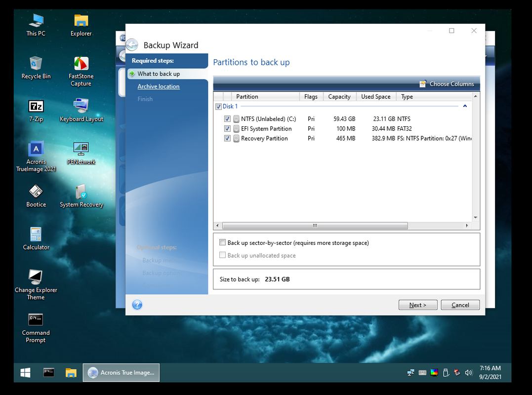The height and width of the screenshot is (395, 532).
Task: Click the back arrow in Backup Wizard
Action: (x=132, y=45)
